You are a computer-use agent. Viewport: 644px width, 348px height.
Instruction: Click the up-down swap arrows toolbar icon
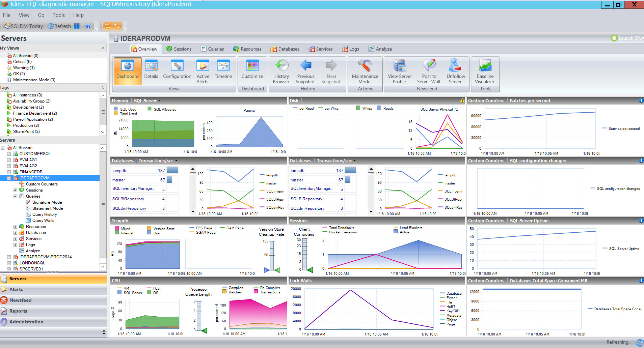point(117,26)
